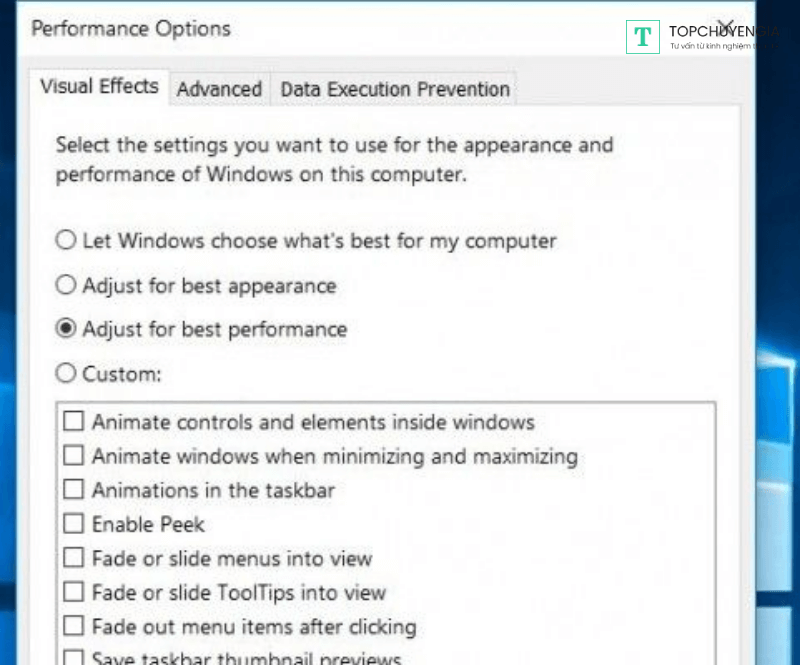Select Let Windows choose what's best option

pos(66,241)
